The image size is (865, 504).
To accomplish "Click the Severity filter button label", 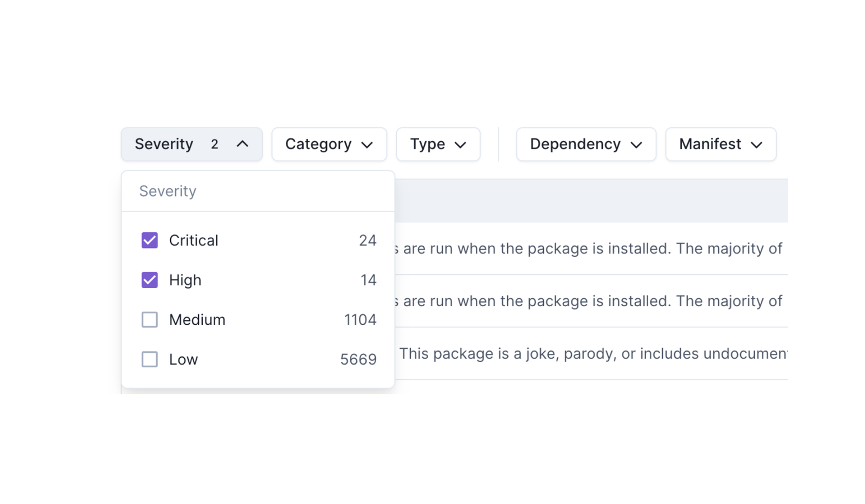I will 164,144.
